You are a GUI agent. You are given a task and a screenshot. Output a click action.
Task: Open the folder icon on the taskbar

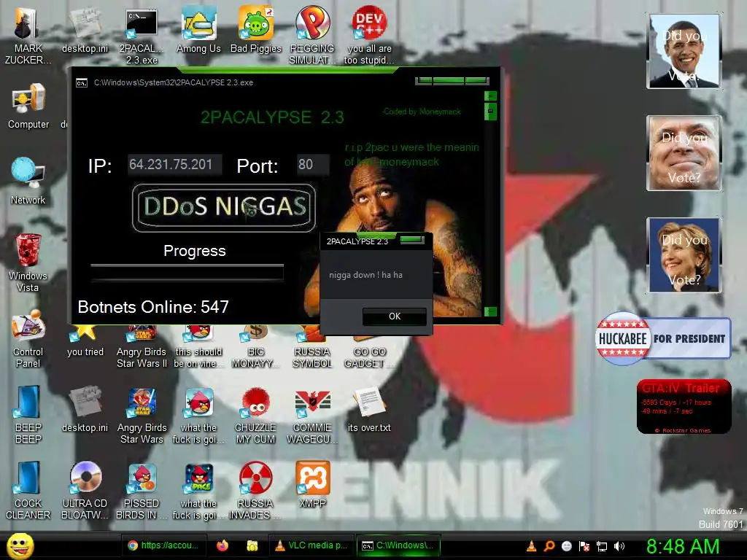coord(252,545)
